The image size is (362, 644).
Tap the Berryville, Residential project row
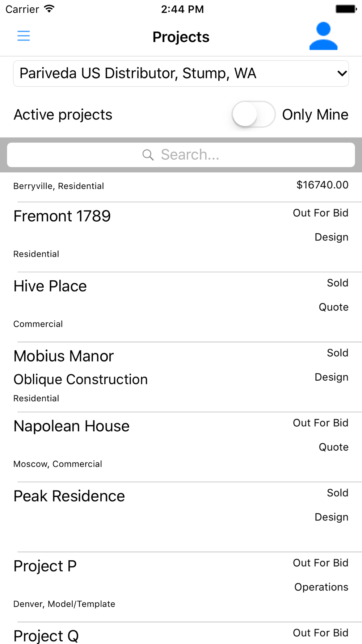[181, 187]
